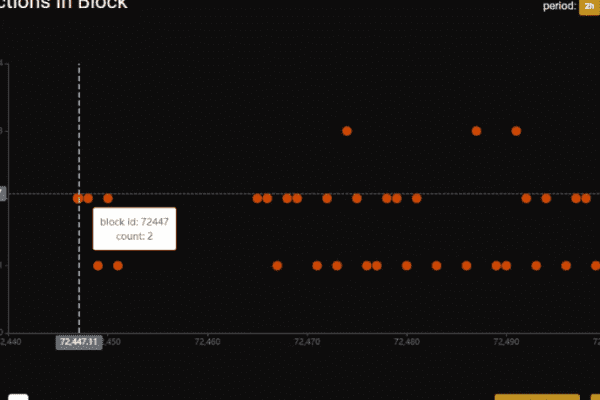Click the count 1 point at block 72451
This screenshot has height=400, width=600.
pos(118,266)
